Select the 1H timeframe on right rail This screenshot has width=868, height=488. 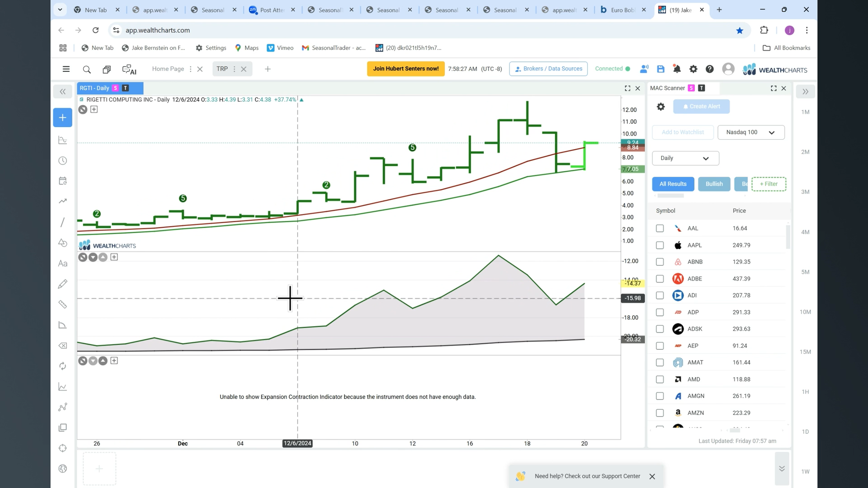[805, 392]
